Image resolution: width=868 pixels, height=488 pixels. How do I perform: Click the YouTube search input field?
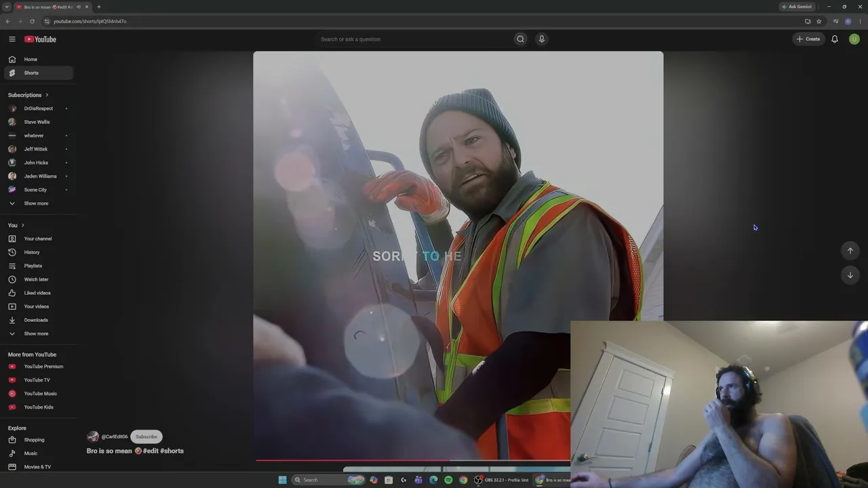(414, 39)
